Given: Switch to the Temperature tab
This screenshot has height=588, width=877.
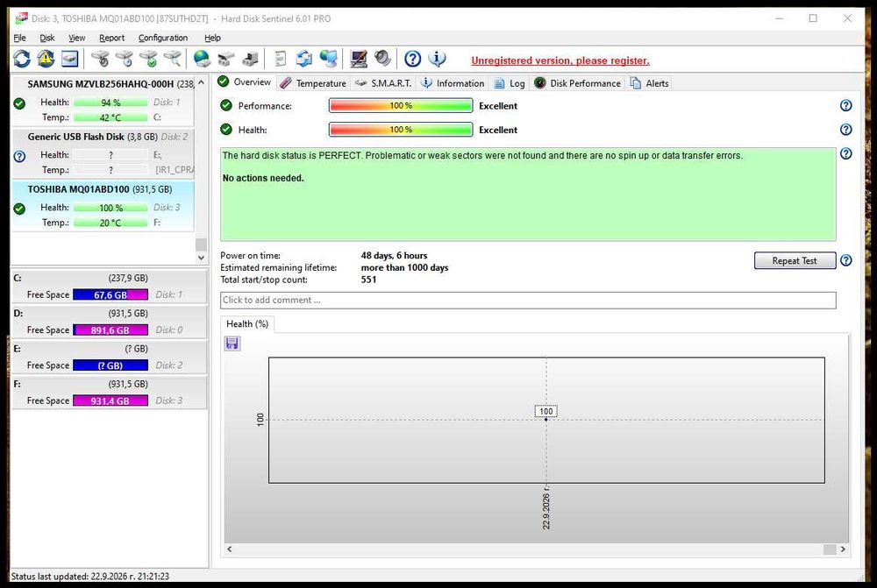Looking at the screenshot, I should tap(313, 83).
